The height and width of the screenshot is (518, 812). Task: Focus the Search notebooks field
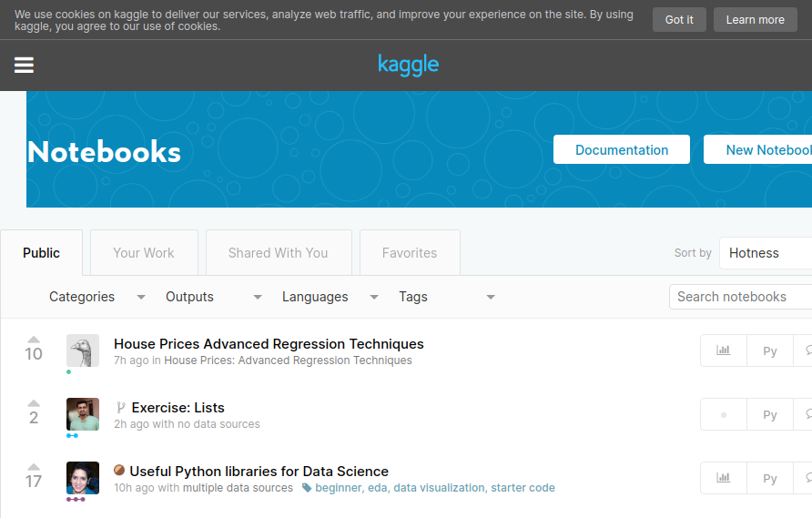click(740, 297)
